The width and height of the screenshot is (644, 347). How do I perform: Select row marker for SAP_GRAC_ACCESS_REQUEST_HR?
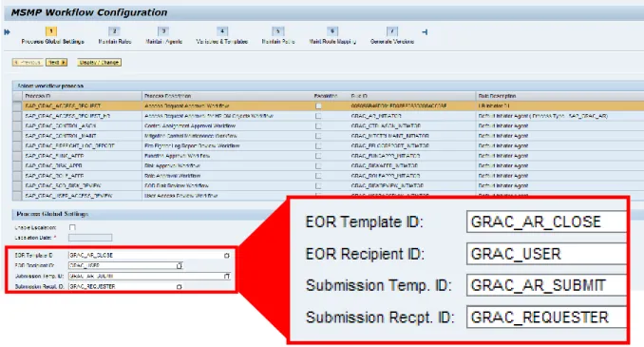[17, 116]
